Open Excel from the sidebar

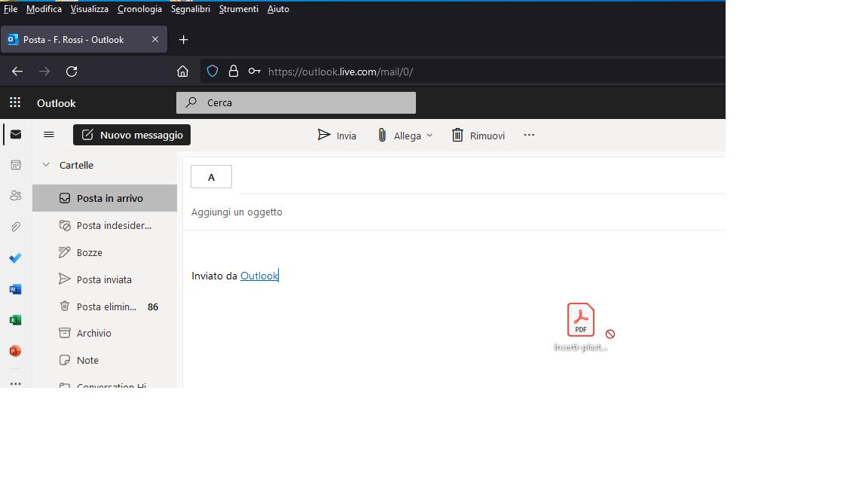click(15, 319)
